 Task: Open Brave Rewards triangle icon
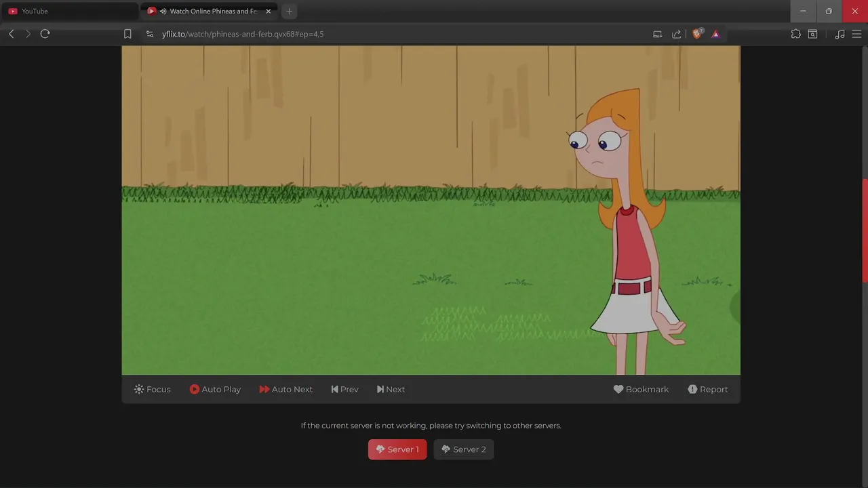(715, 34)
